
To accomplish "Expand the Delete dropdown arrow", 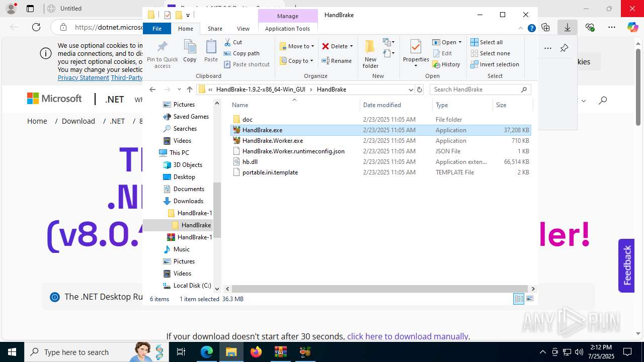I will coord(351,46).
